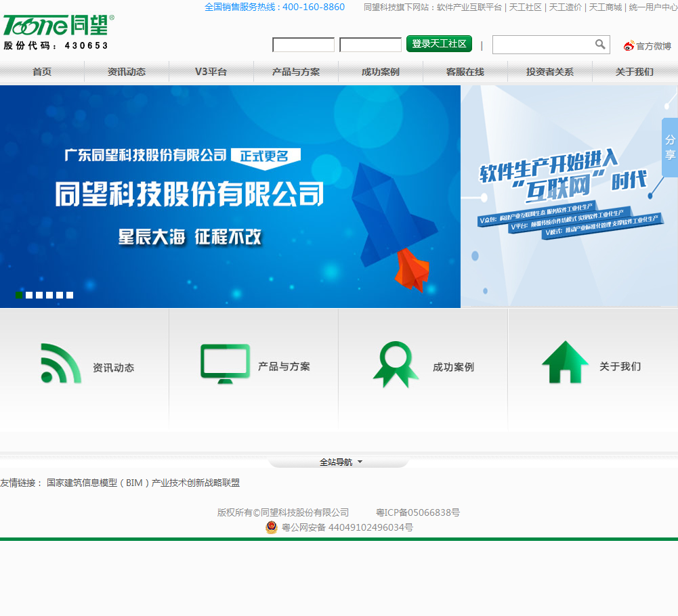The width and height of the screenshot is (678, 616).
Task: Open the 投资者关系 navigation menu
Action: [549, 72]
